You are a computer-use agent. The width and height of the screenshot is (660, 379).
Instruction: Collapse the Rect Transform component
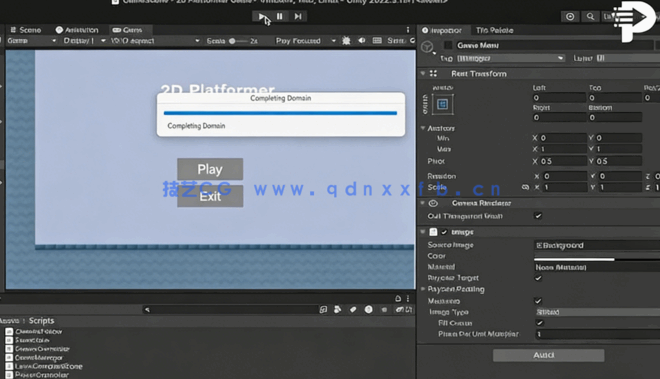(x=423, y=74)
